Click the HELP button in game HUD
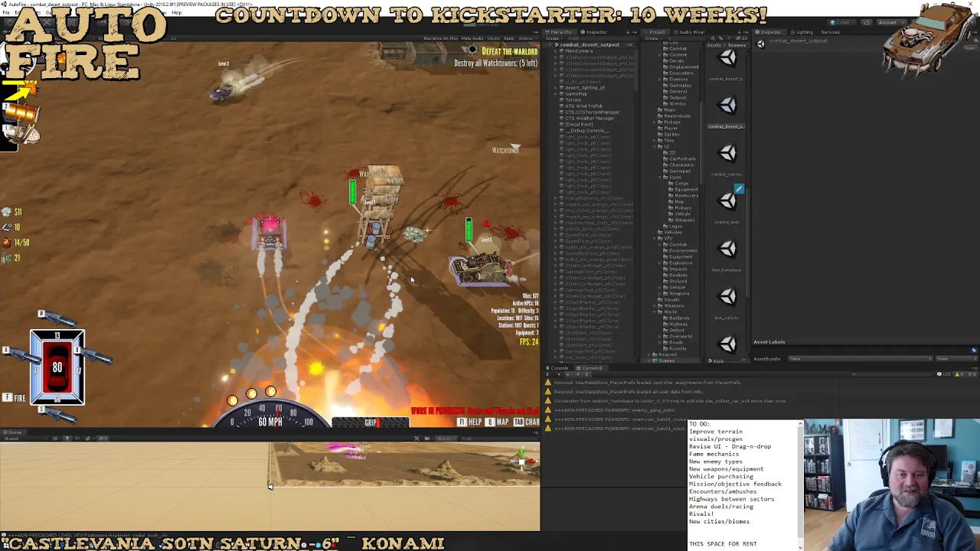Viewport: 980px width, 551px height. tap(470, 422)
